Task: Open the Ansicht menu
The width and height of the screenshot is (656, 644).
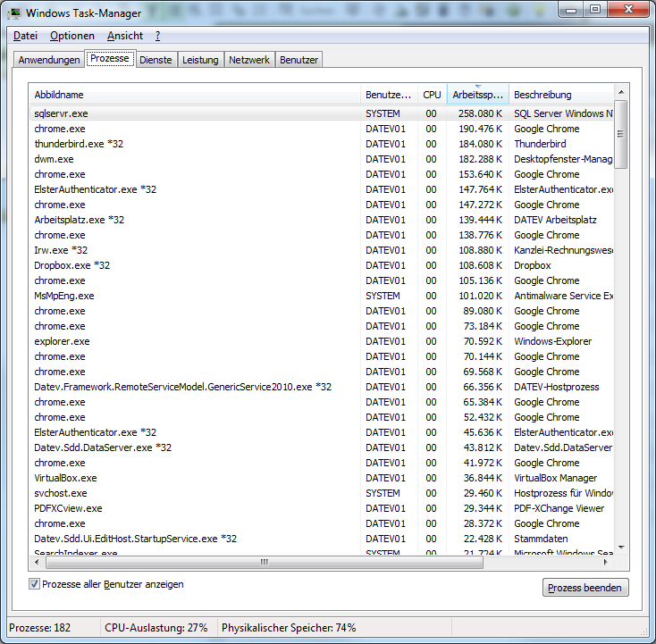Action: [x=124, y=36]
